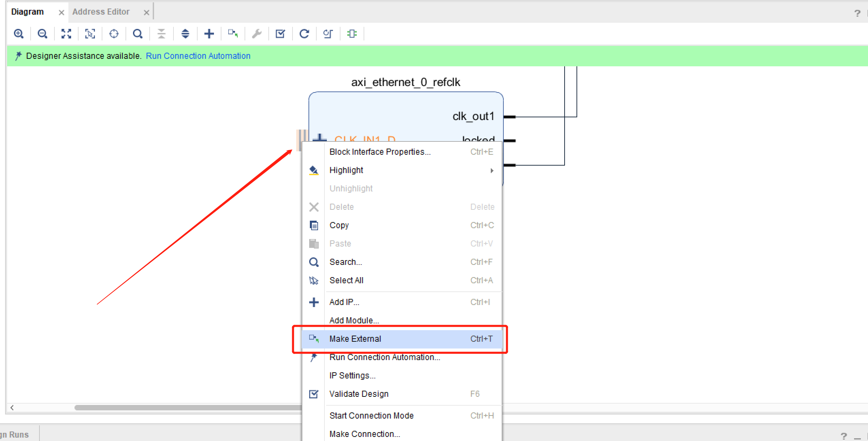Click the scroll-left arrow of horizontal scrollbar

pyautogui.click(x=12, y=407)
